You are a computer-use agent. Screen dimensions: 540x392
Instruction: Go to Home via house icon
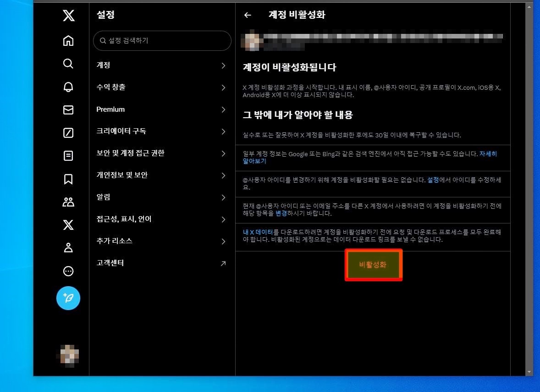coord(68,41)
